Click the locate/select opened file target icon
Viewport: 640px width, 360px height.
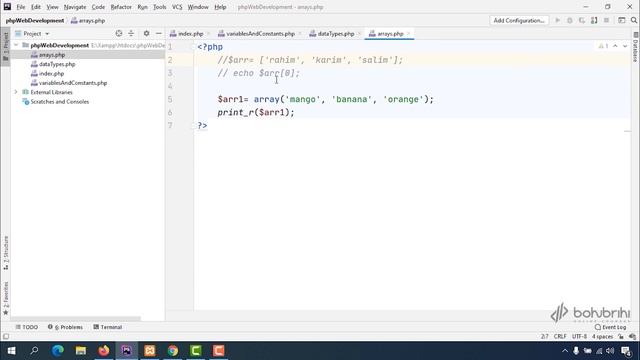[119, 33]
